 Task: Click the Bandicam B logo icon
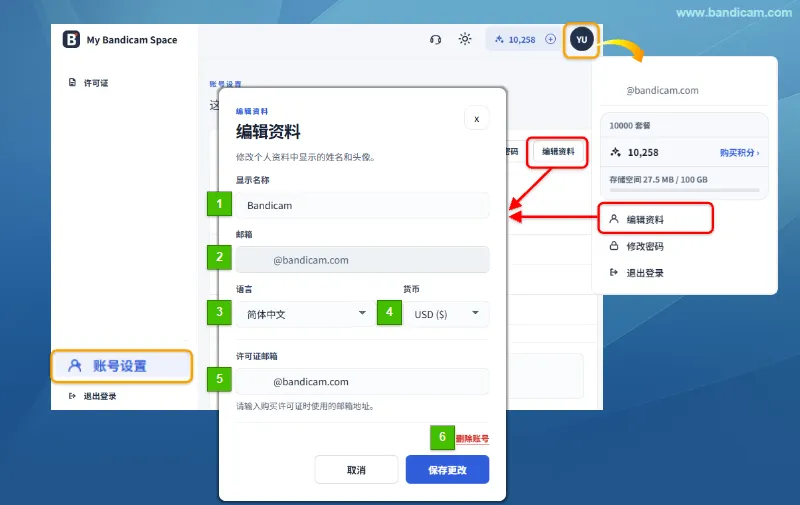coord(71,39)
